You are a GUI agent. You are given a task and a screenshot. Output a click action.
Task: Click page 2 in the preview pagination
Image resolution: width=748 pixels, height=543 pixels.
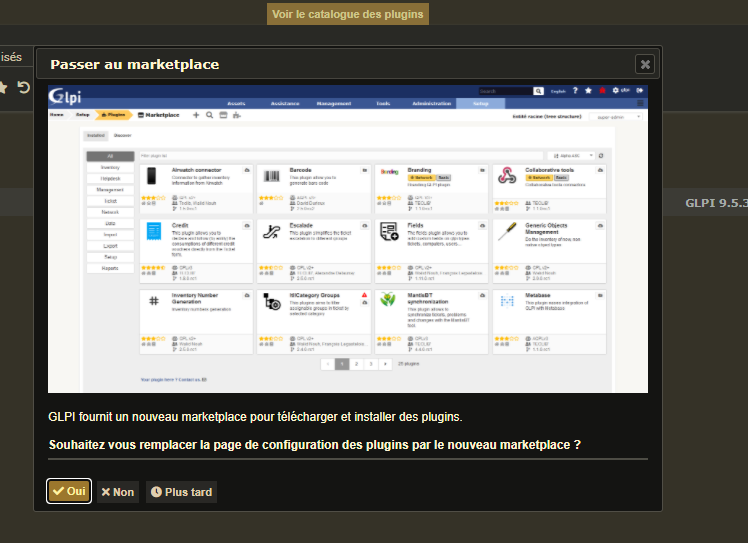point(356,364)
